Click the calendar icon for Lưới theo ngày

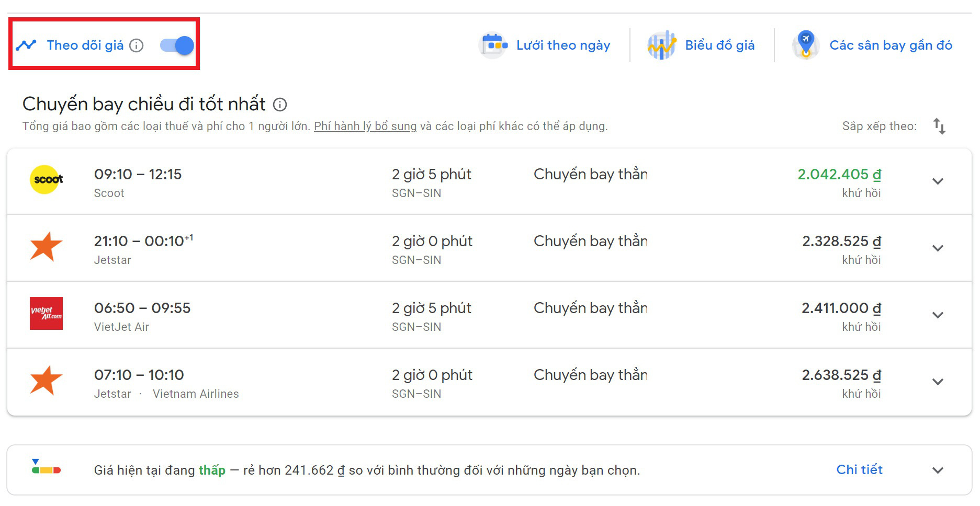493,45
